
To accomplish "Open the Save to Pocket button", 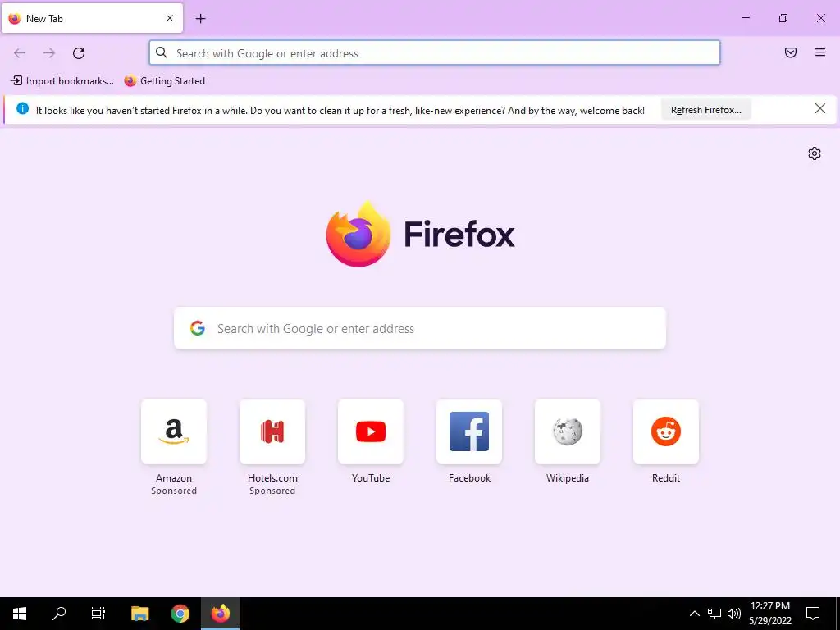I will (790, 52).
